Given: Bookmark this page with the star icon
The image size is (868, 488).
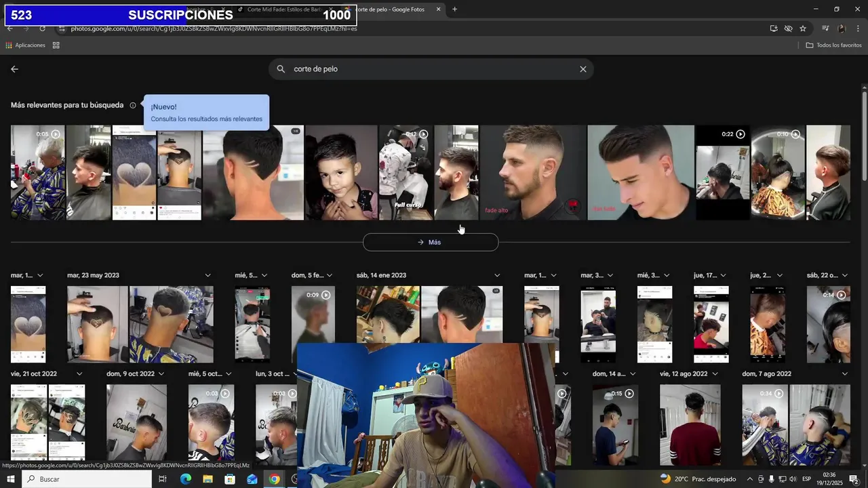Looking at the screenshot, I should point(803,28).
